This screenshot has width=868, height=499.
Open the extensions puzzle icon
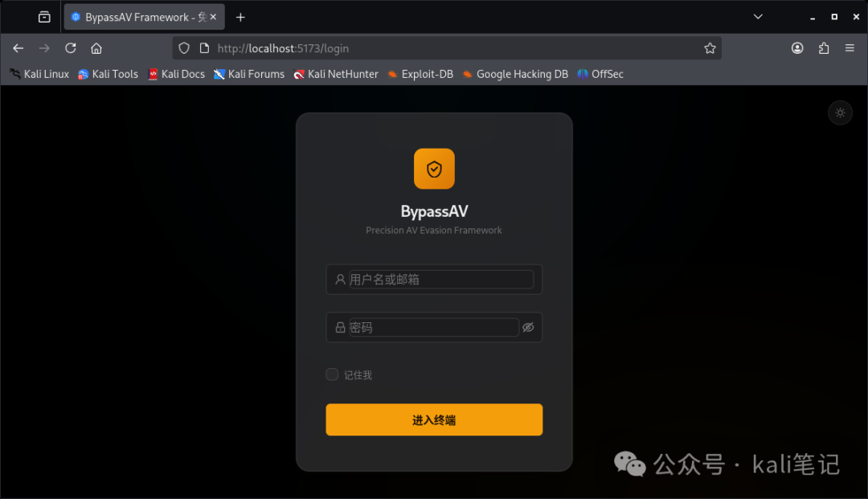coord(824,49)
